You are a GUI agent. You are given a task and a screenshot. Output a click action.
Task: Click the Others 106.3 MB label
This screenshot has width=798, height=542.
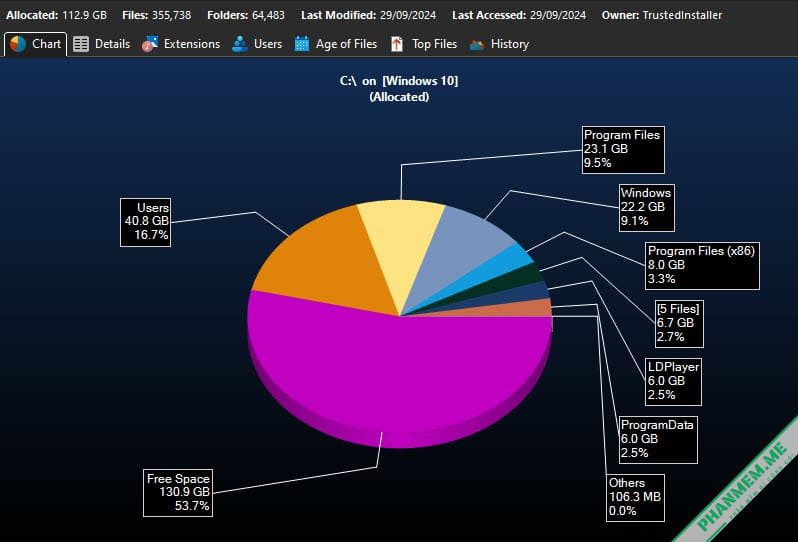click(635, 497)
